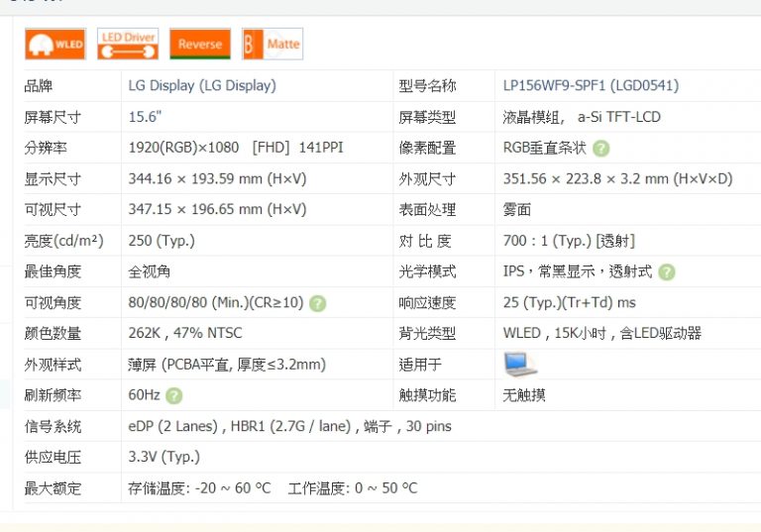Image resolution: width=761 pixels, height=532 pixels.
Task: Click the laptop icon in 适用于 row
Action: click(x=520, y=365)
